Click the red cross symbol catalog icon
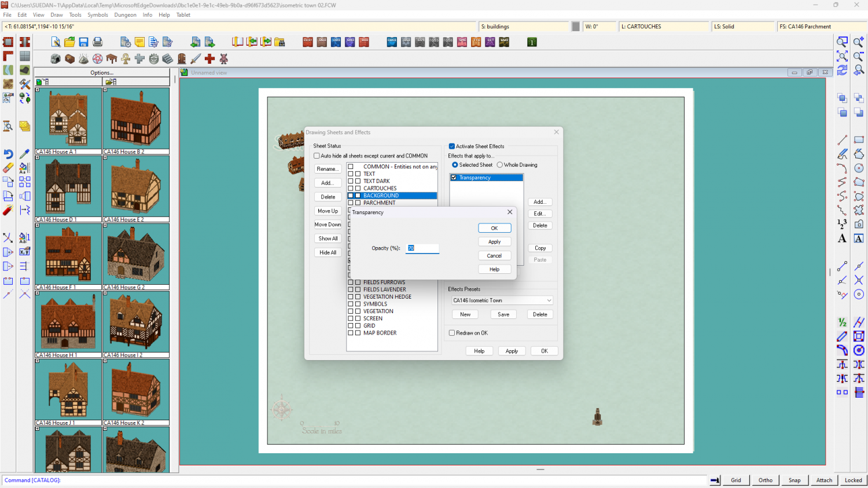 coord(209,58)
